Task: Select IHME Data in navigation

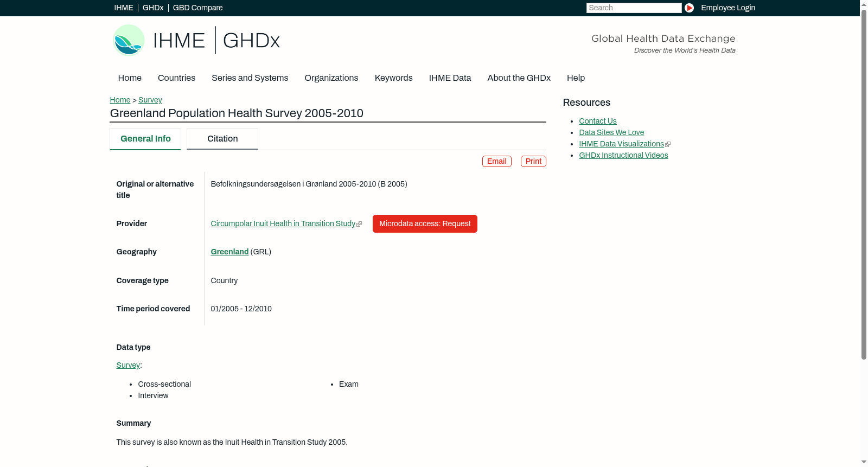Action: coord(450,78)
